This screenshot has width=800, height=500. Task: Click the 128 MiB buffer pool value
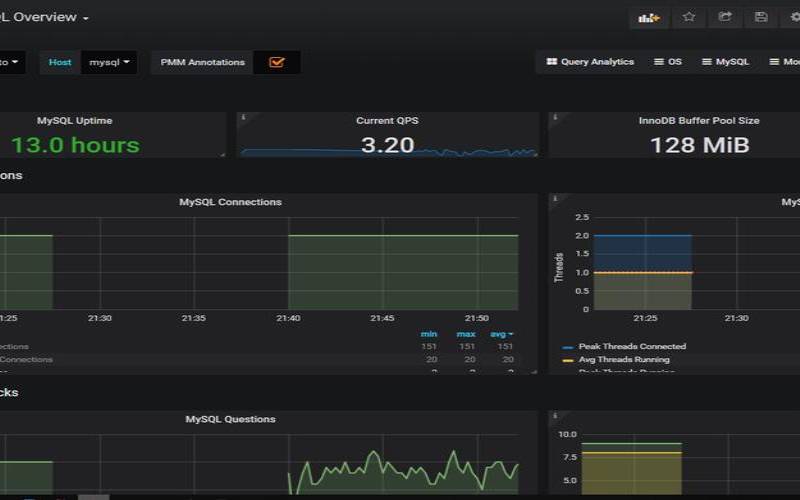click(x=699, y=145)
